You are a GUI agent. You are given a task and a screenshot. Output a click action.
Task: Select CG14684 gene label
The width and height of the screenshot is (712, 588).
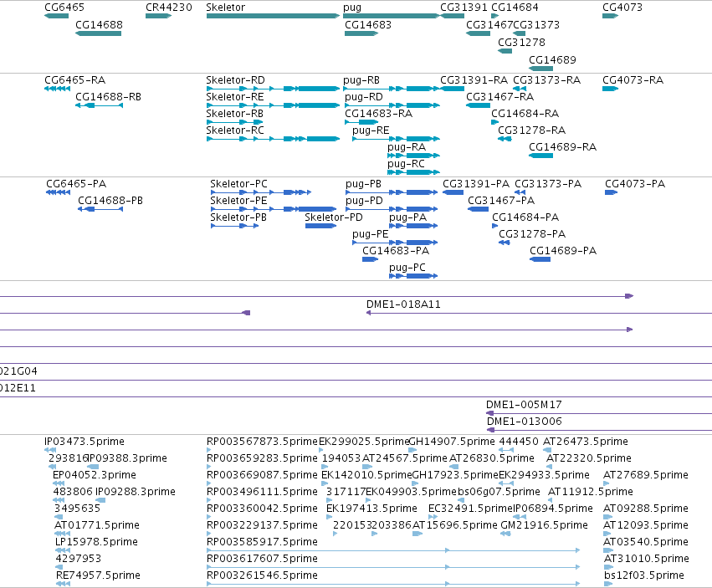[515, 8]
